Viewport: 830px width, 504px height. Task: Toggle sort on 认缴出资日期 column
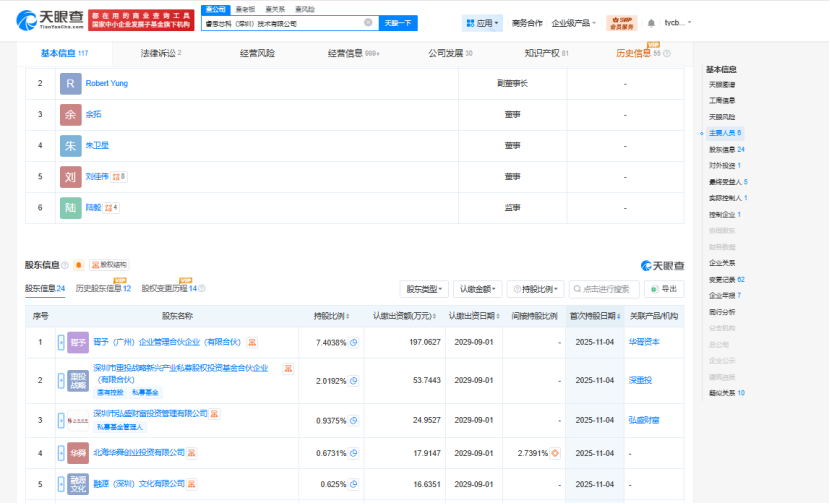coord(476,316)
